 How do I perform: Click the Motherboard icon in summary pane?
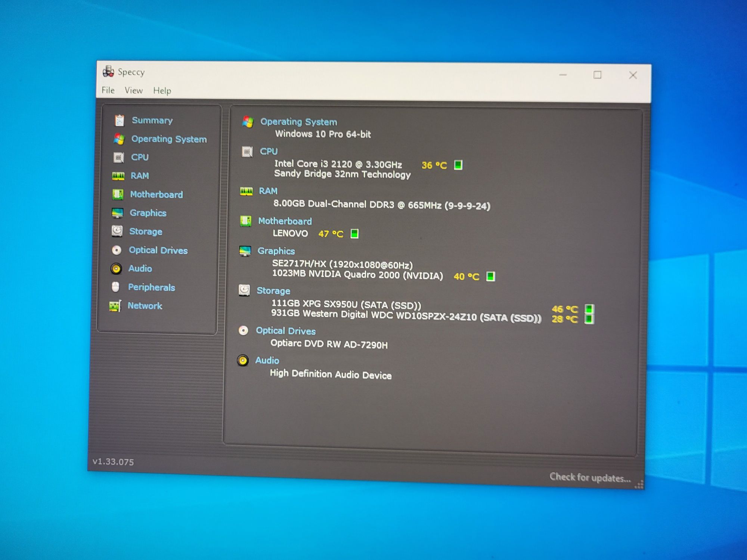tap(245, 221)
